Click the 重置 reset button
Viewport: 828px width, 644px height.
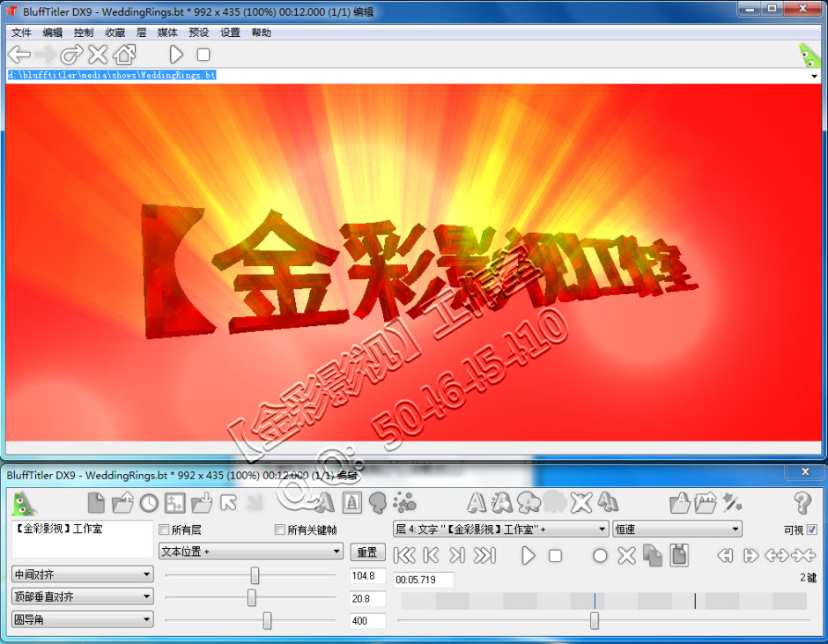[x=367, y=552]
